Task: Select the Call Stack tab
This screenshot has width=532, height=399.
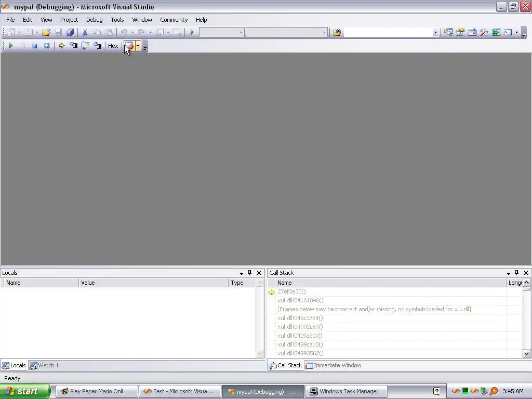Action: tap(286, 365)
